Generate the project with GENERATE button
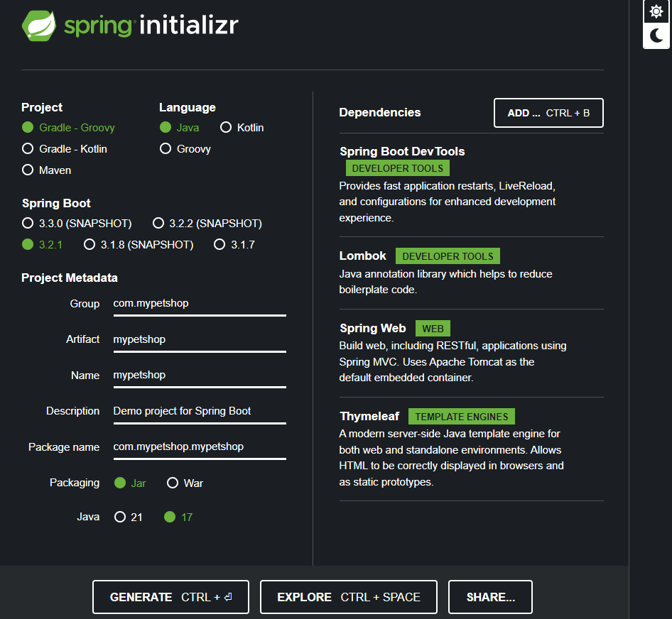Image resolution: width=672 pixels, height=619 pixels. (x=170, y=597)
